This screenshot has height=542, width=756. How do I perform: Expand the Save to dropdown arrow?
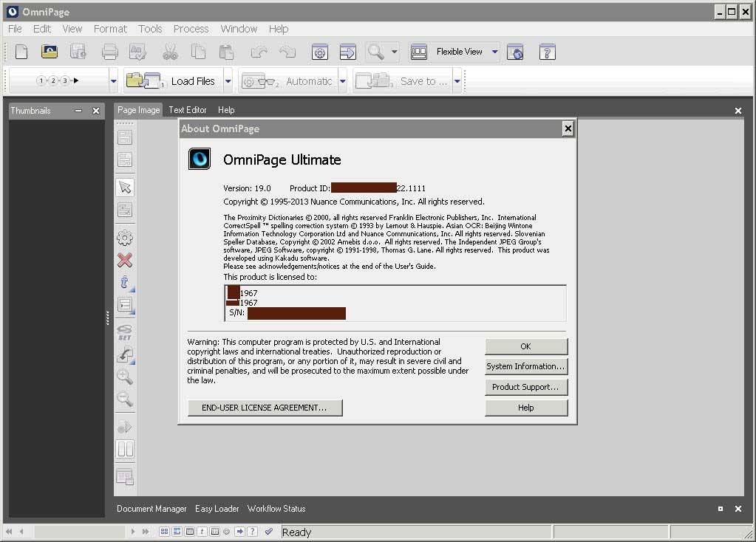[457, 81]
